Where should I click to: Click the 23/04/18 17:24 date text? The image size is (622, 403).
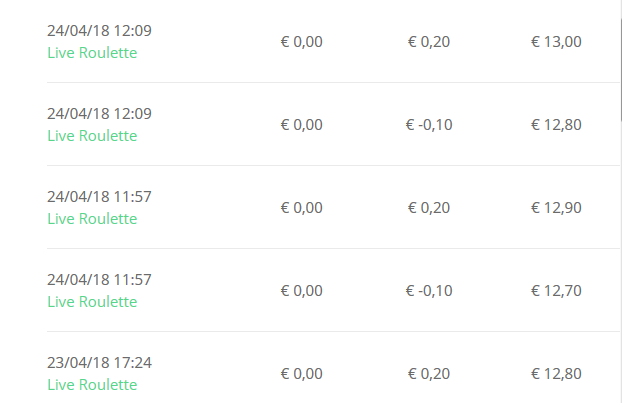99,363
